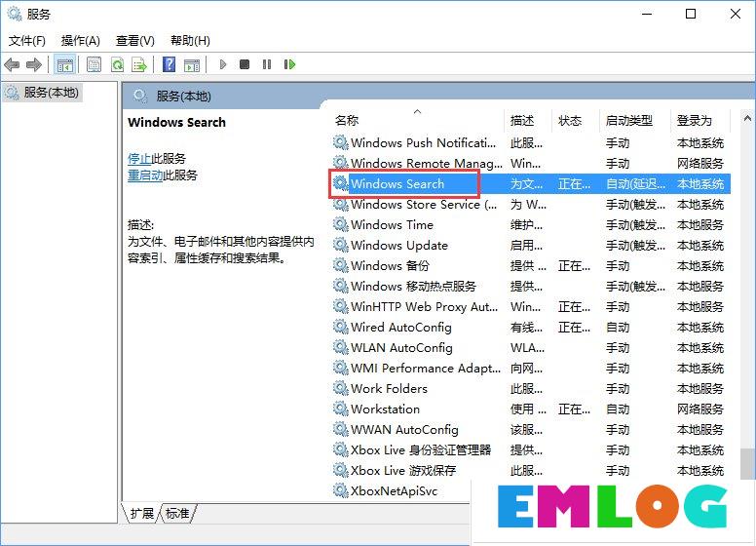Image resolution: width=756 pixels, height=546 pixels.
Task: Click the 正在… status of Wired AutoConfig
Action: click(x=574, y=327)
